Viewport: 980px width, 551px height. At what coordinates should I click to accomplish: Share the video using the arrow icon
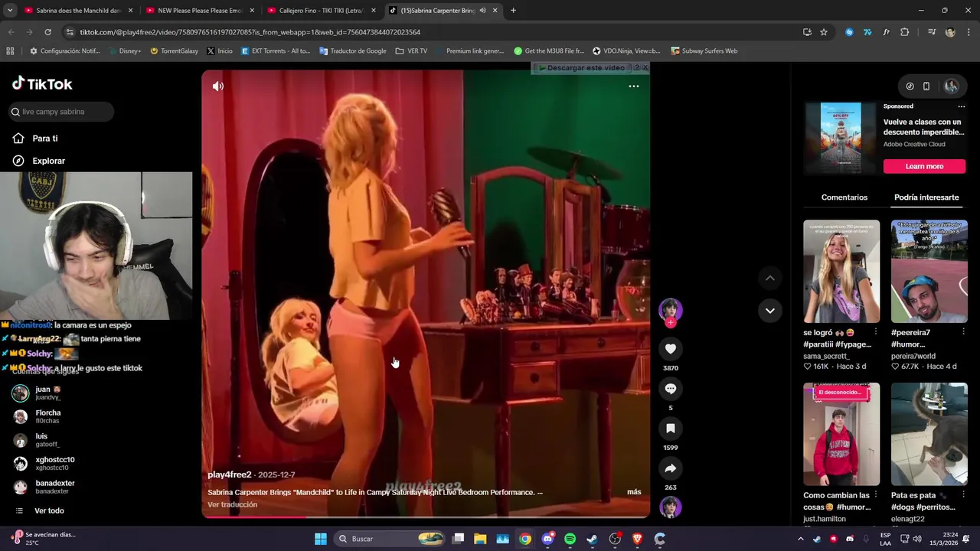coord(670,468)
